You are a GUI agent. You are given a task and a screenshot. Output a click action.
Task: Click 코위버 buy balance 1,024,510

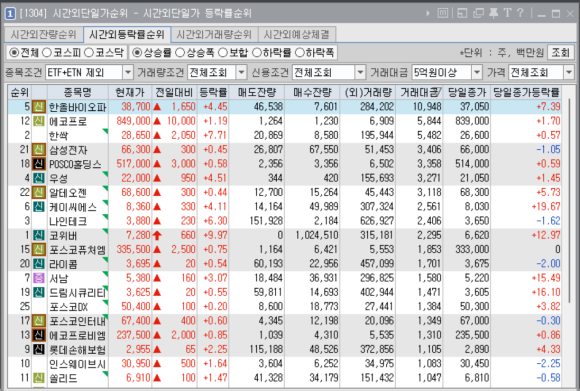317,235
